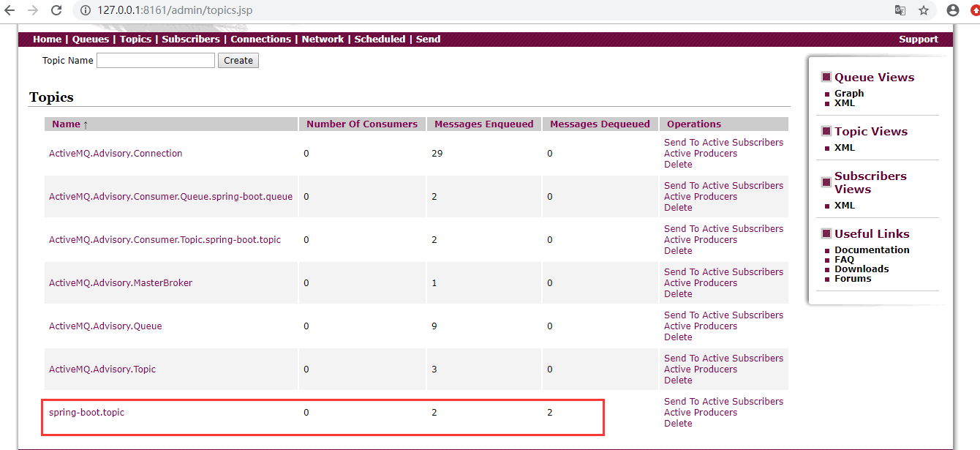Open the Home menu link

(47, 40)
